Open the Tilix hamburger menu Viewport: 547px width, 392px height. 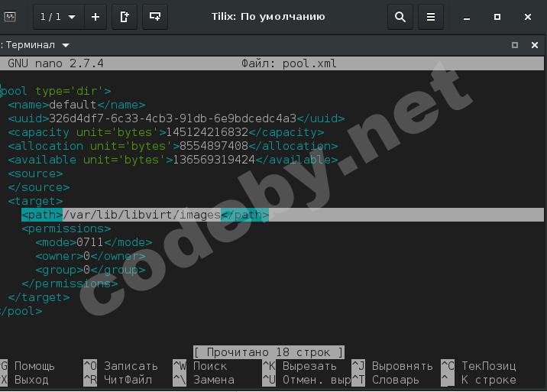tap(431, 16)
